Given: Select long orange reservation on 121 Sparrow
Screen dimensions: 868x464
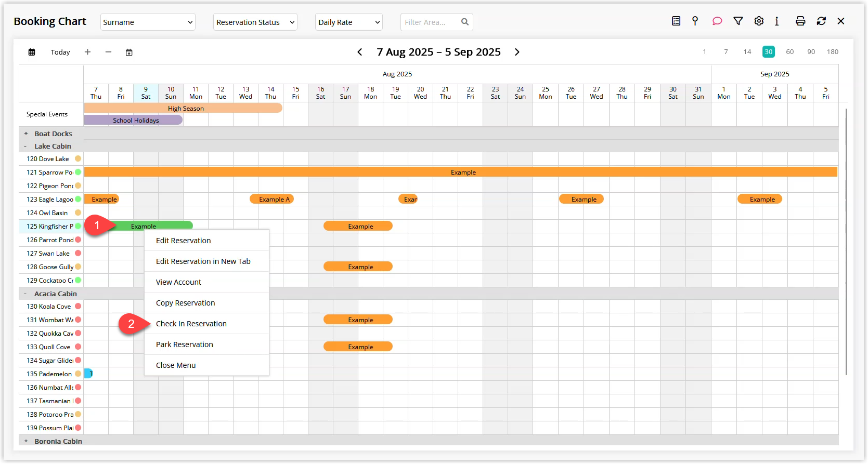Looking at the screenshot, I should pos(461,172).
